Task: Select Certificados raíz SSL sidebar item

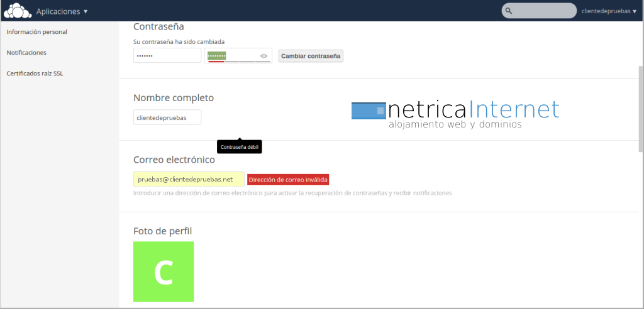Action: [35, 73]
